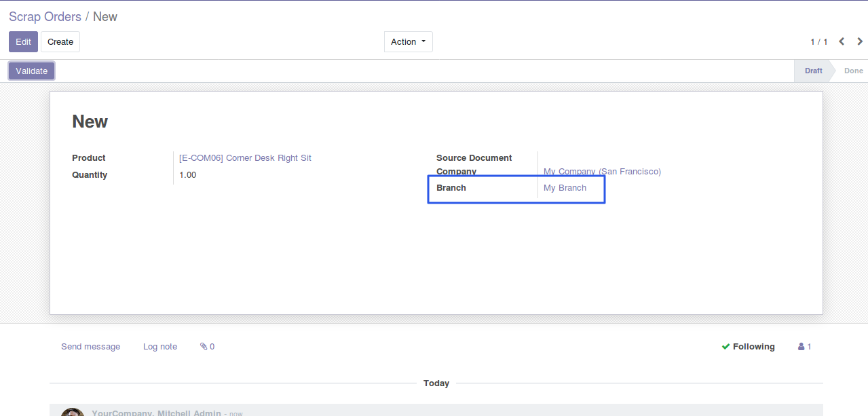Open My Company (San Francisco) link
Image resolution: width=868 pixels, height=416 pixels.
click(602, 171)
